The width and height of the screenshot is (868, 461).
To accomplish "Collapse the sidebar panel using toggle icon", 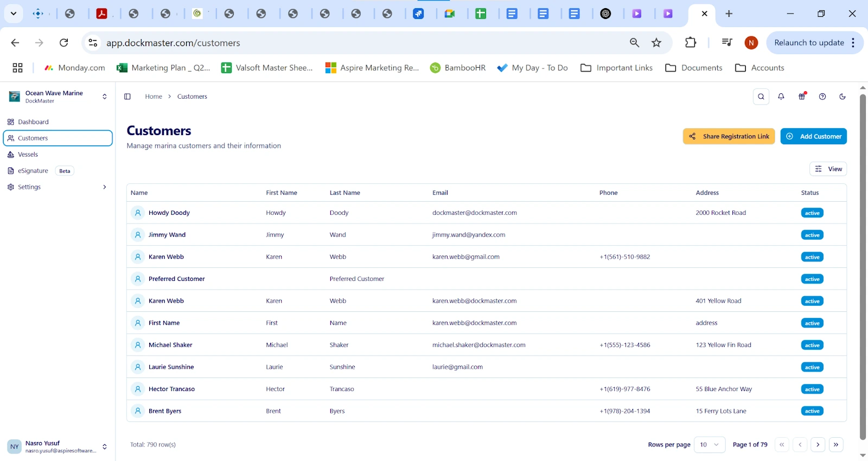I will pos(127,97).
